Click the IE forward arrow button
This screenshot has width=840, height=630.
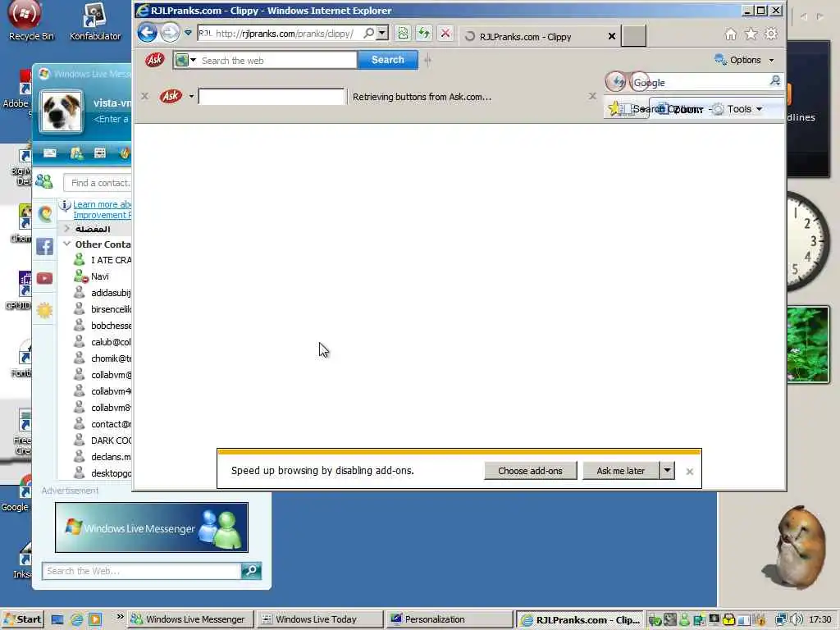[170, 33]
